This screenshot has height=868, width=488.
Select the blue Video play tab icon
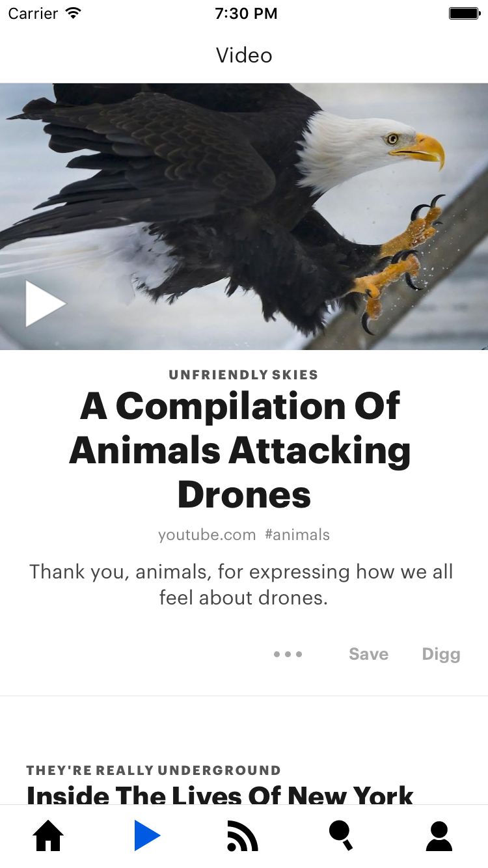[147, 836]
